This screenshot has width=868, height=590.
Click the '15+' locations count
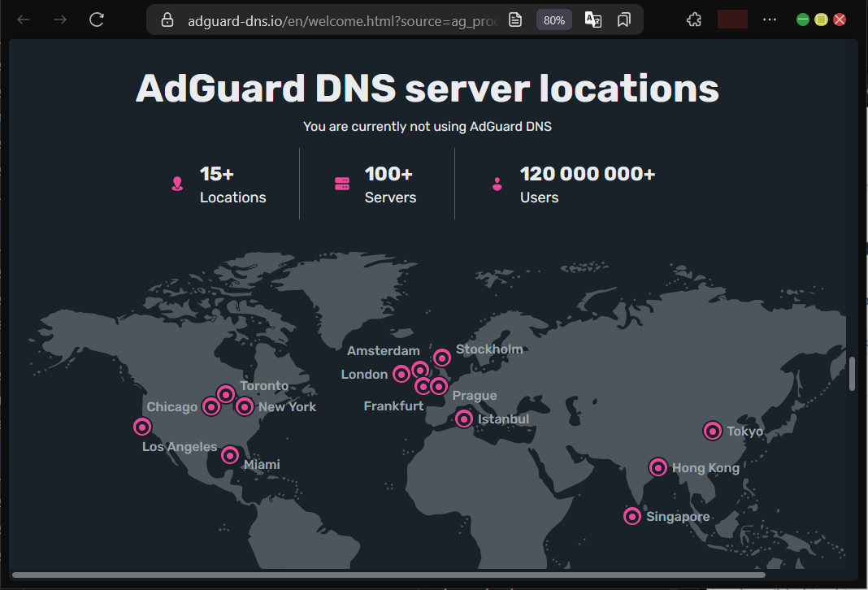coord(216,174)
